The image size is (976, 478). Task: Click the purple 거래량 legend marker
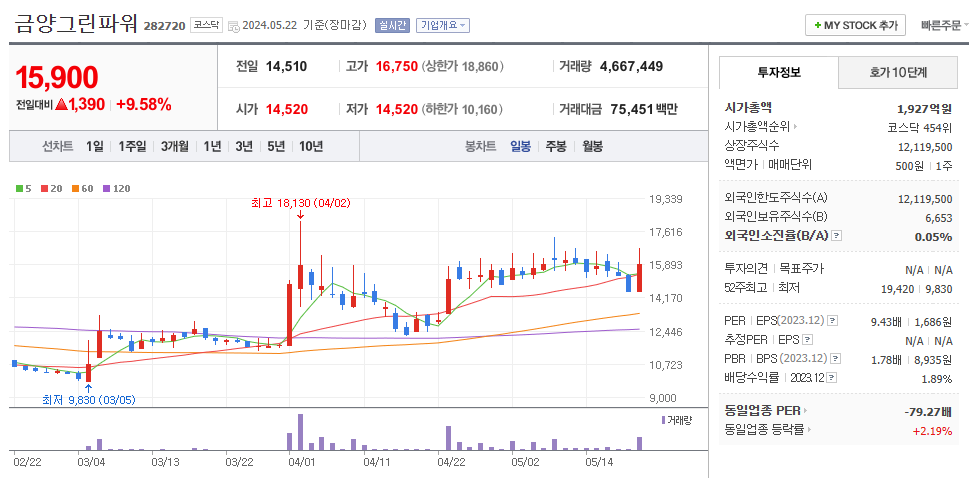coord(664,421)
